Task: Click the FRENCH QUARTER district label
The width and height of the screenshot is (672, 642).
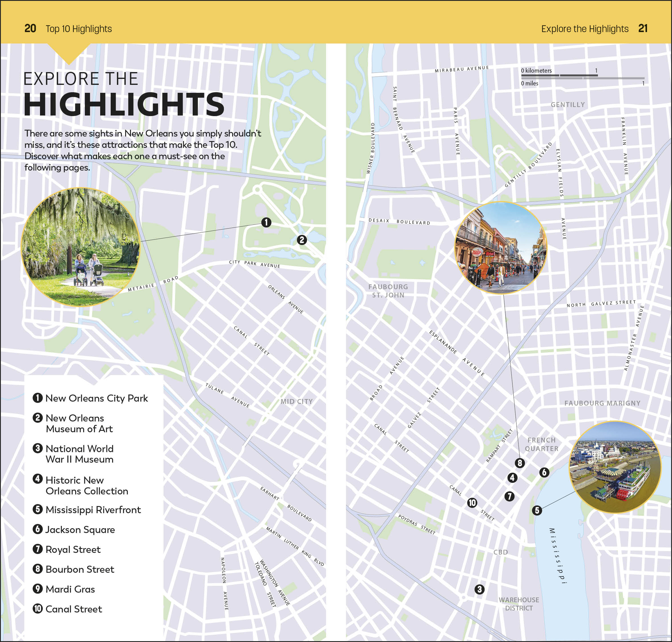Action: 541,444
